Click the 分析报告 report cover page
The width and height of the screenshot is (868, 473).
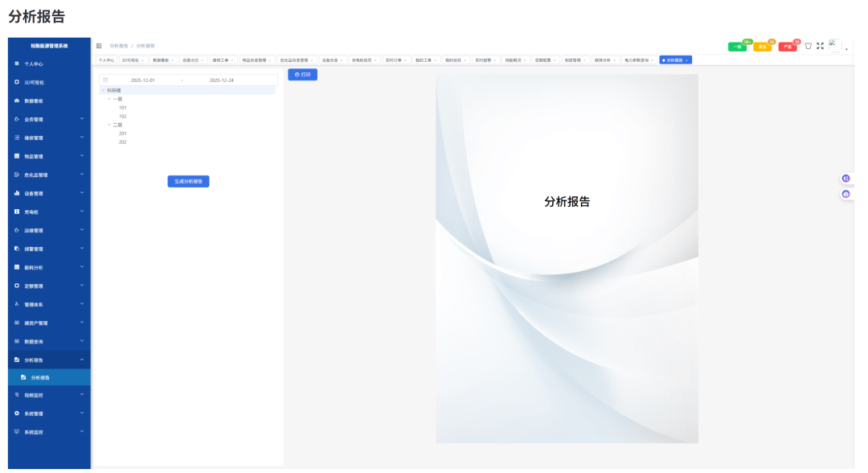pyautogui.click(x=567, y=259)
